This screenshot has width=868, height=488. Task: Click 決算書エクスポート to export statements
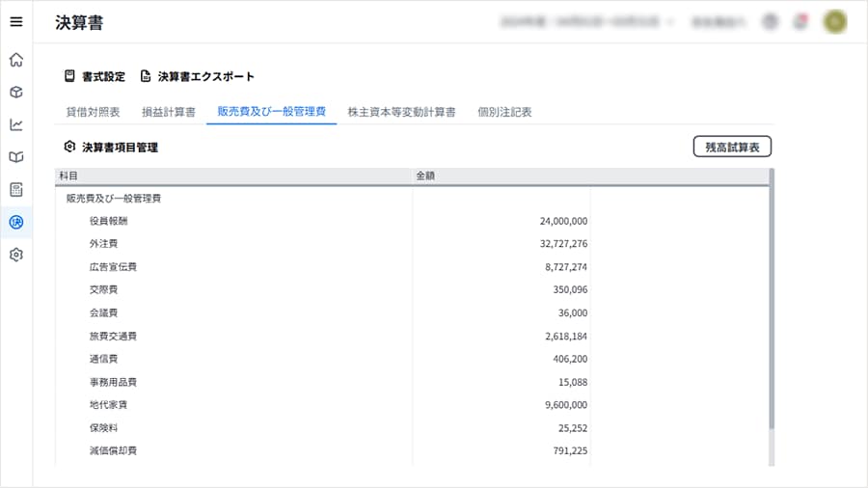[198, 76]
